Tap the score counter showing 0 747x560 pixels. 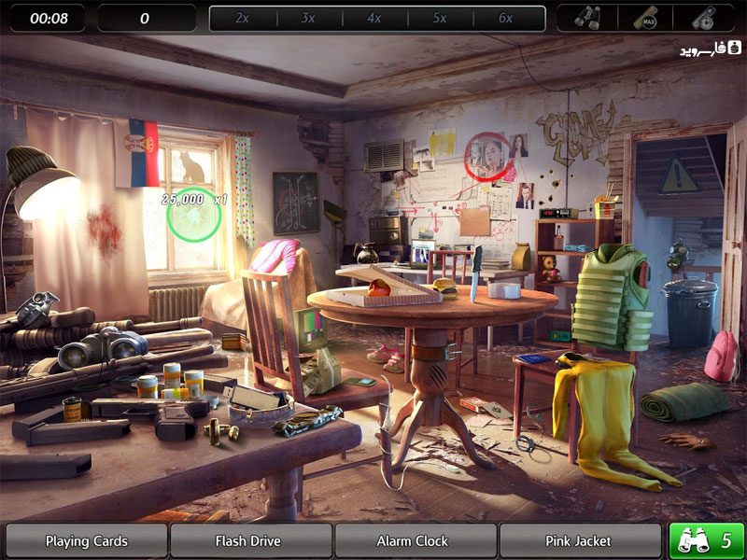[146, 18]
